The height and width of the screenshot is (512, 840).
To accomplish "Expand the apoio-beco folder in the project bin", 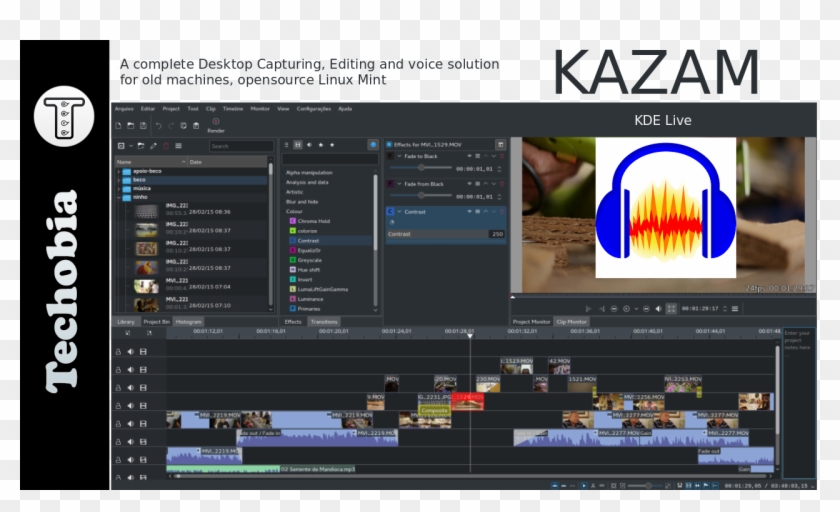I will 118,171.
